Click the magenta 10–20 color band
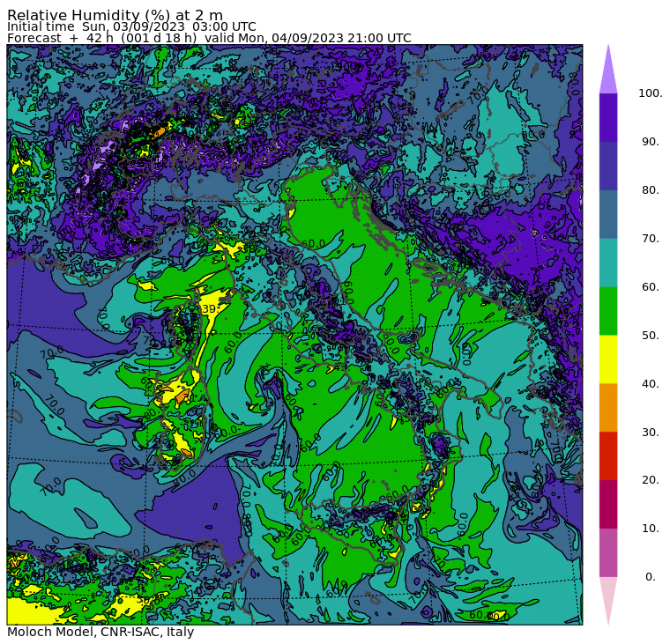 pos(608,504)
